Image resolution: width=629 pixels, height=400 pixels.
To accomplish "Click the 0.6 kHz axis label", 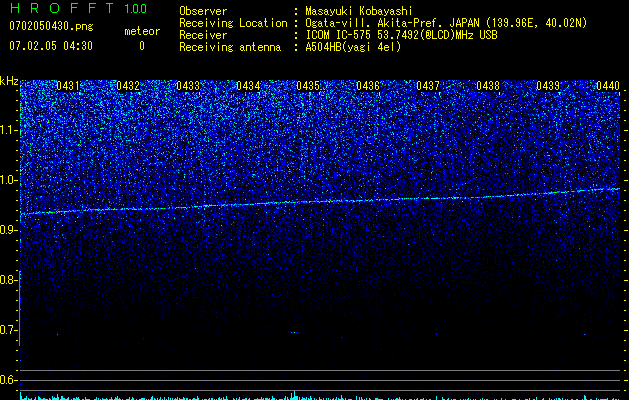I will pyautogui.click(x=9, y=380).
